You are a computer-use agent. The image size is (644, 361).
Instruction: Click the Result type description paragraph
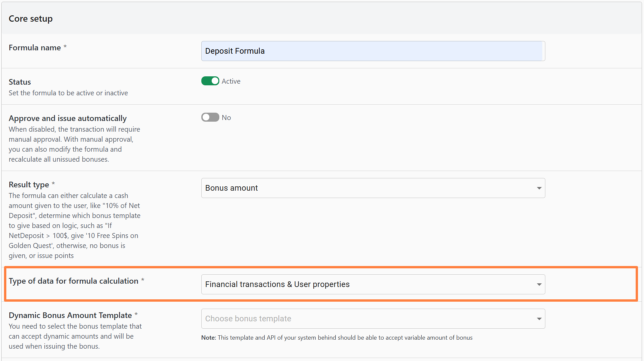tap(75, 226)
